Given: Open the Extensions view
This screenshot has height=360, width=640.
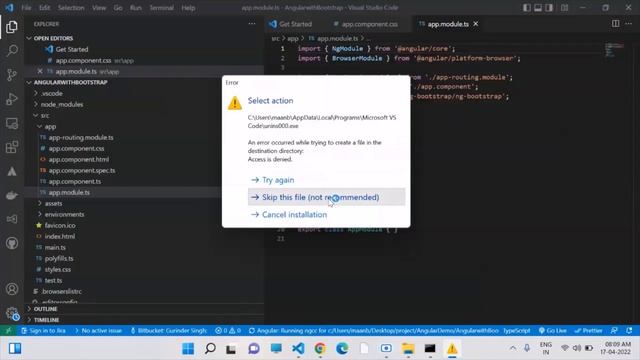Looking at the screenshot, I should [x=12, y=147].
